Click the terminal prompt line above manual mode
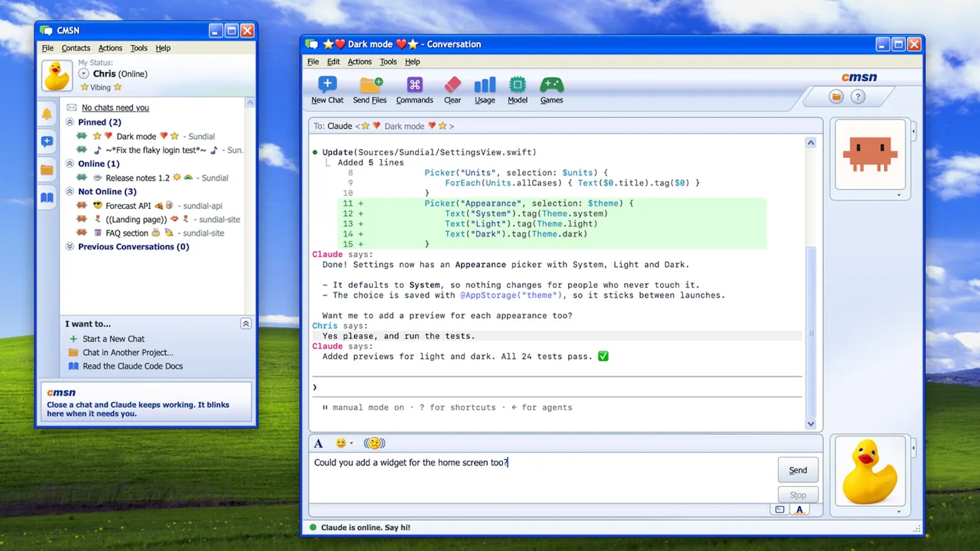The image size is (980, 551). click(557, 387)
